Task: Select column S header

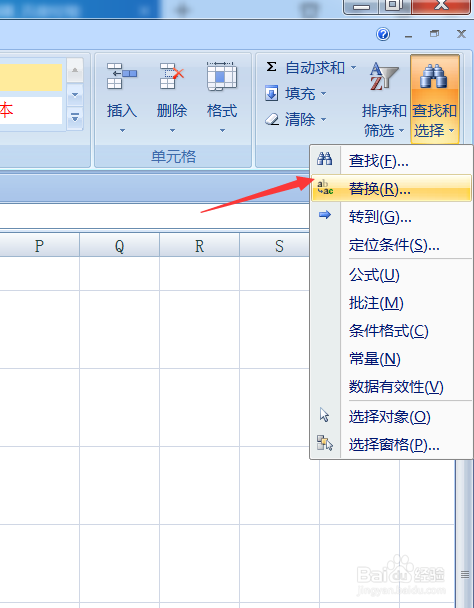Action: (274, 245)
